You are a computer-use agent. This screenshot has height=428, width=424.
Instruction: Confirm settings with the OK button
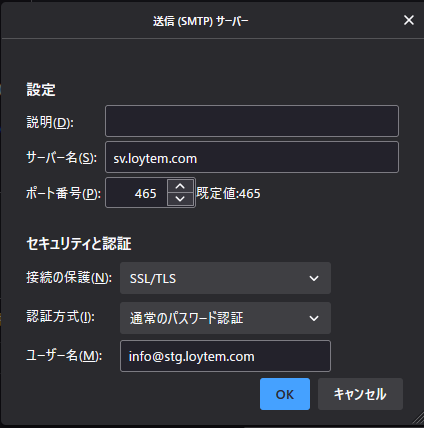point(285,394)
